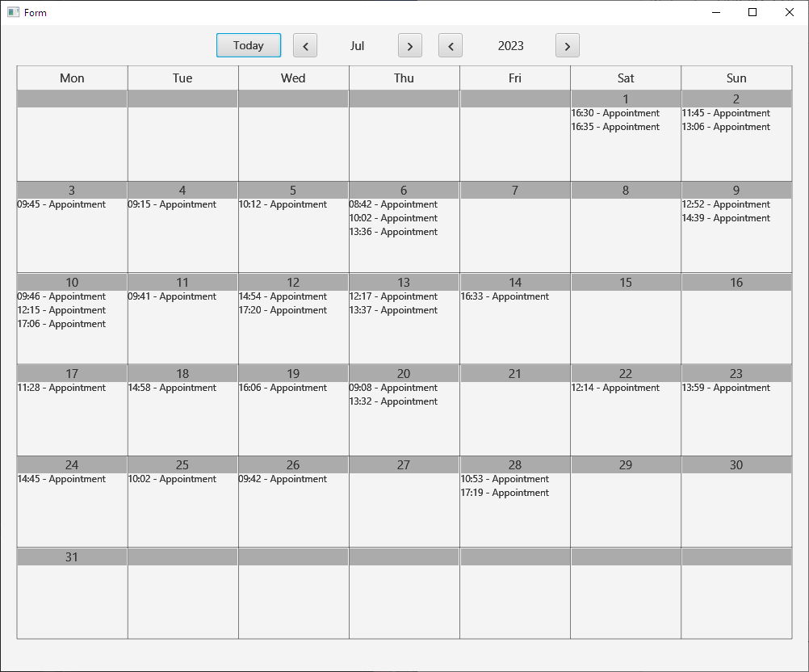Viewport: 809px width, 672px height.
Task: Open the 16:35 appointment on day 1
Action: click(x=615, y=127)
